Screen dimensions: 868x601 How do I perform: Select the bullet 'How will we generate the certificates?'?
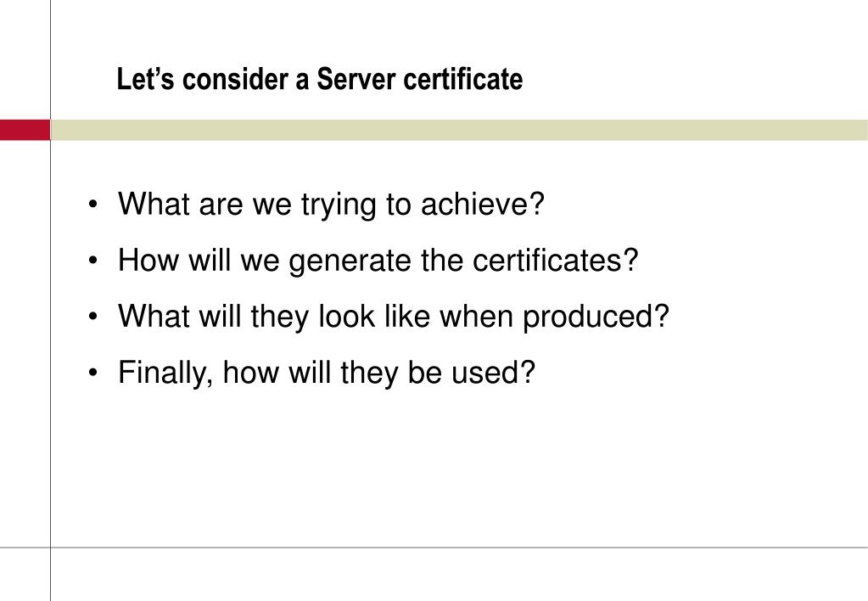pos(378,261)
